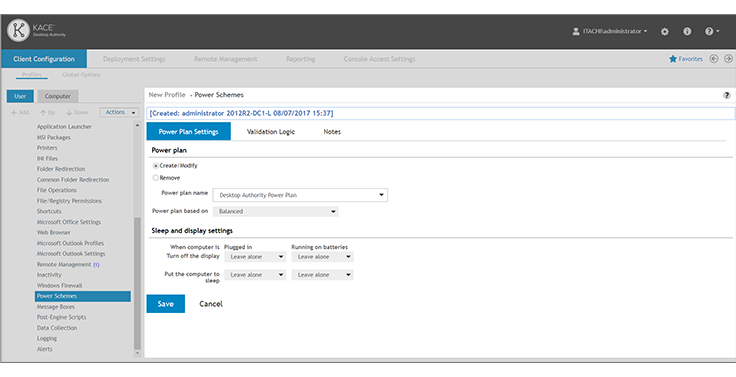Open Turn off display on batteries dropdown

[x=322, y=257]
